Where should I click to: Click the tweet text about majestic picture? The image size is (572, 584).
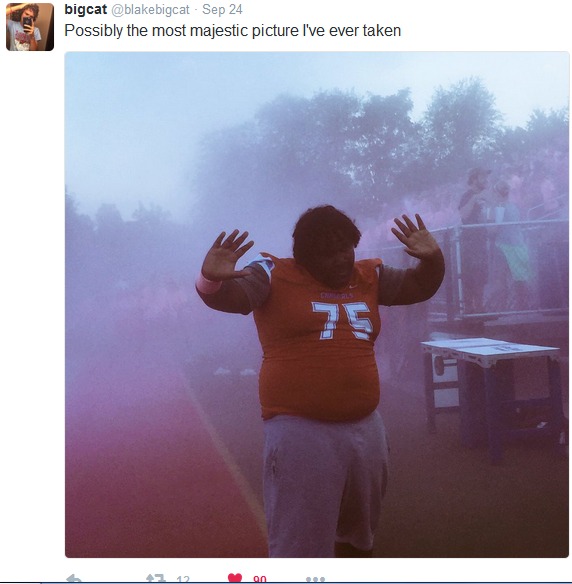233,31
